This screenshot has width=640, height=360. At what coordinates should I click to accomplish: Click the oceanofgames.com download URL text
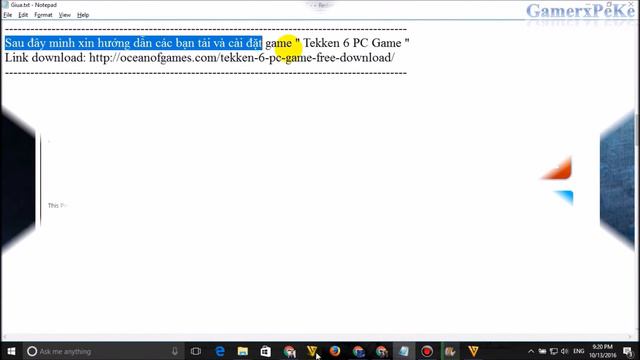(x=242, y=58)
